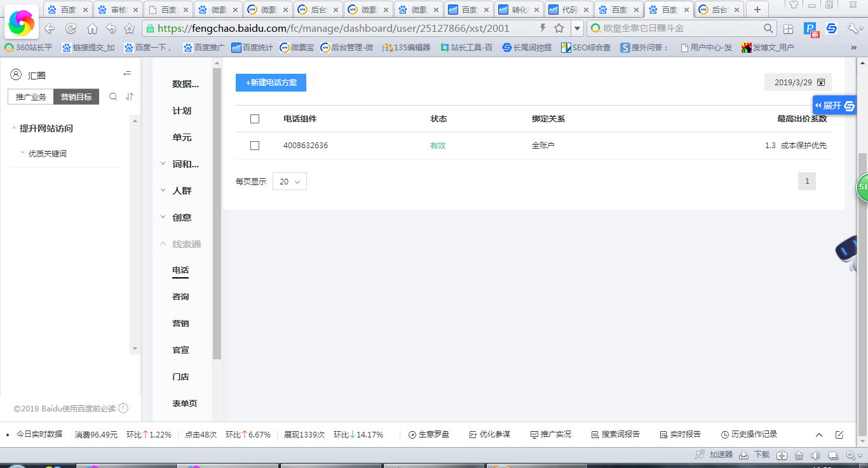Click the browser home icon
The image size is (868, 468).
coord(92,29)
